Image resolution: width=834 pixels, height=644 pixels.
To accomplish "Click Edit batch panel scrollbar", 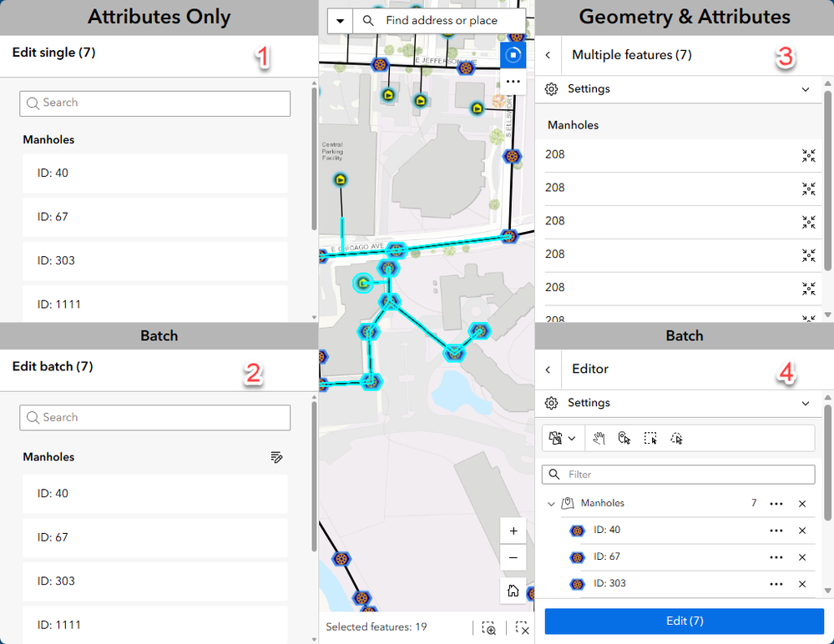I will [315, 477].
